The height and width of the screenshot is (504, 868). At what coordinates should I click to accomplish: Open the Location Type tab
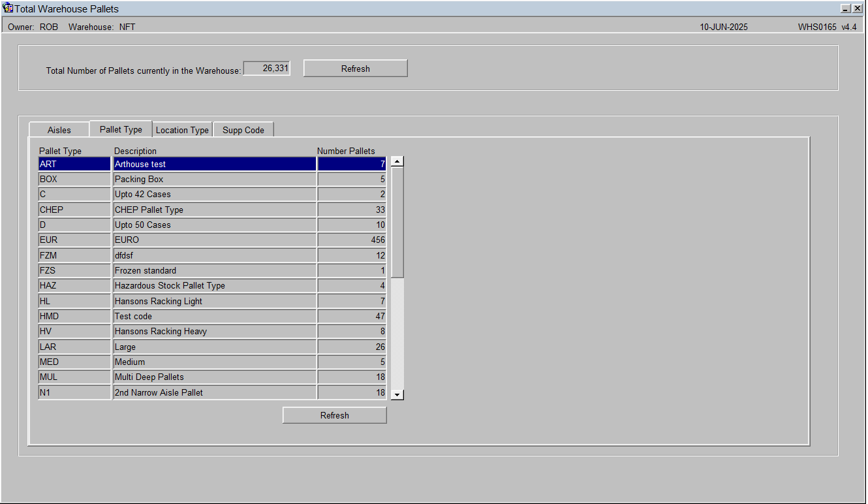(182, 130)
